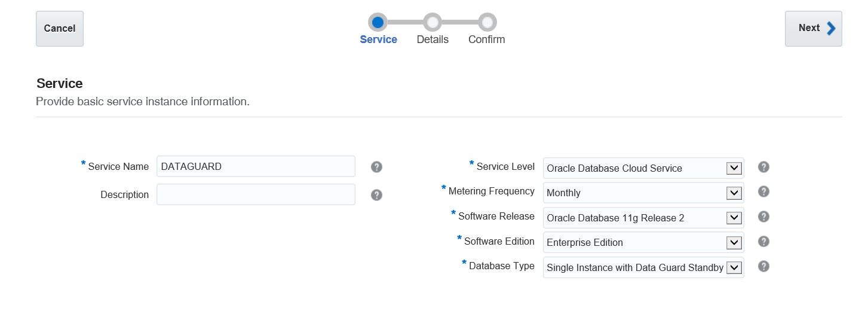Focus the empty Description text box
The height and width of the screenshot is (335, 868).
(x=256, y=194)
